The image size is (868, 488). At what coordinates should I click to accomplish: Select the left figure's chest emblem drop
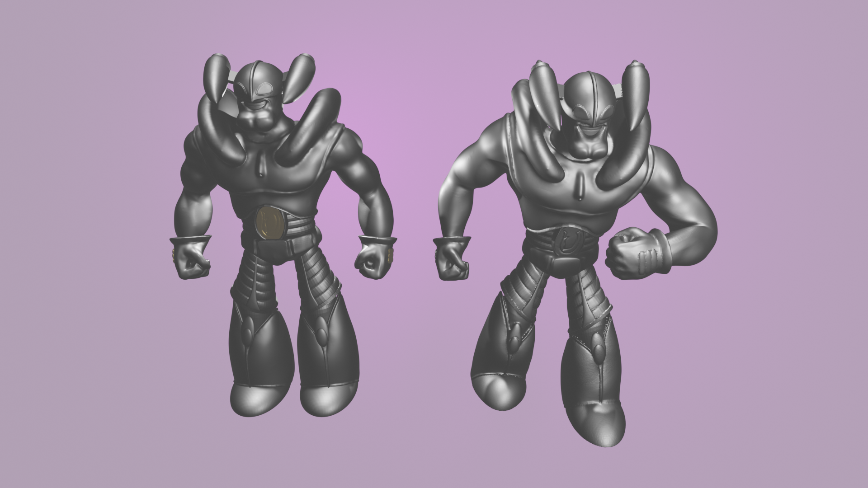[262, 168]
